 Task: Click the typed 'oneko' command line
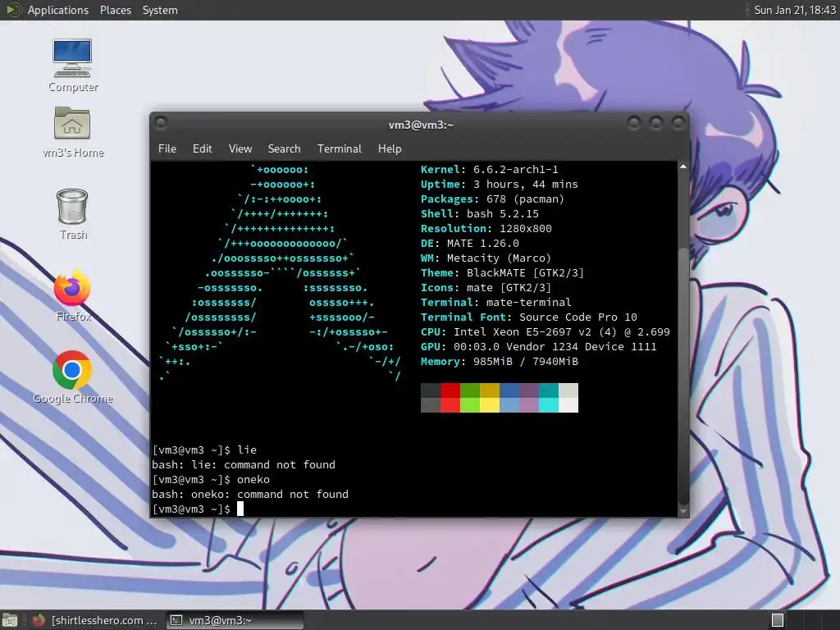211,479
